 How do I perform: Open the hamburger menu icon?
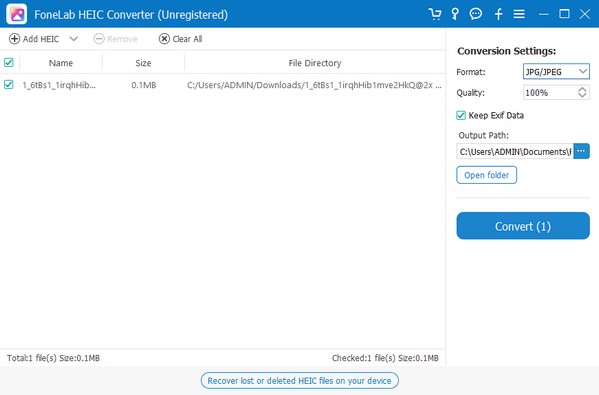tap(519, 14)
